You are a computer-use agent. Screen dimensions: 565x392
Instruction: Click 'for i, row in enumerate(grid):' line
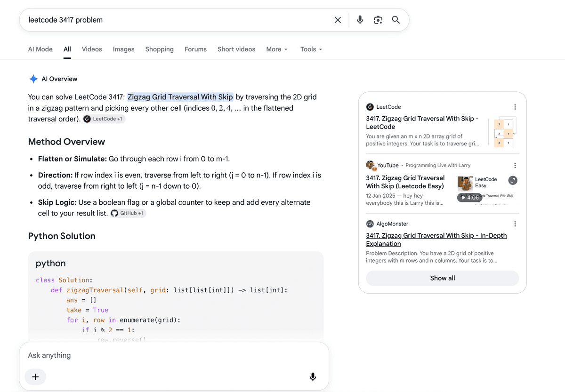click(123, 320)
